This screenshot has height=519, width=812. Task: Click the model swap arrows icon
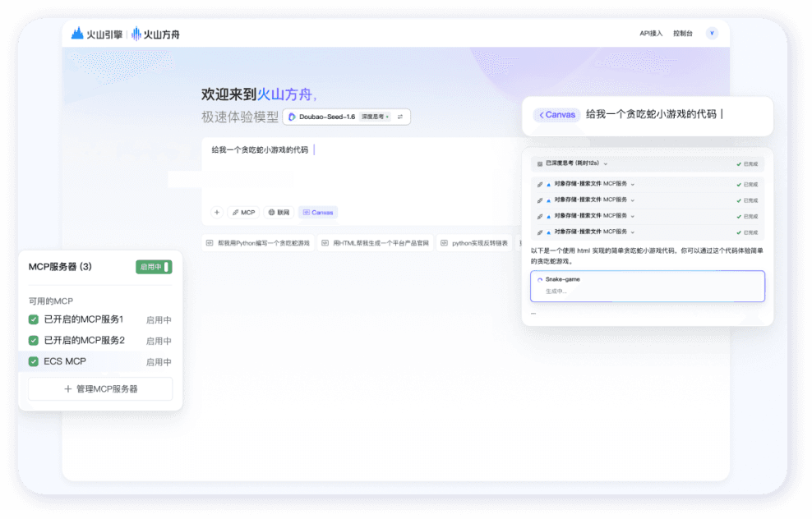pyautogui.click(x=400, y=117)
